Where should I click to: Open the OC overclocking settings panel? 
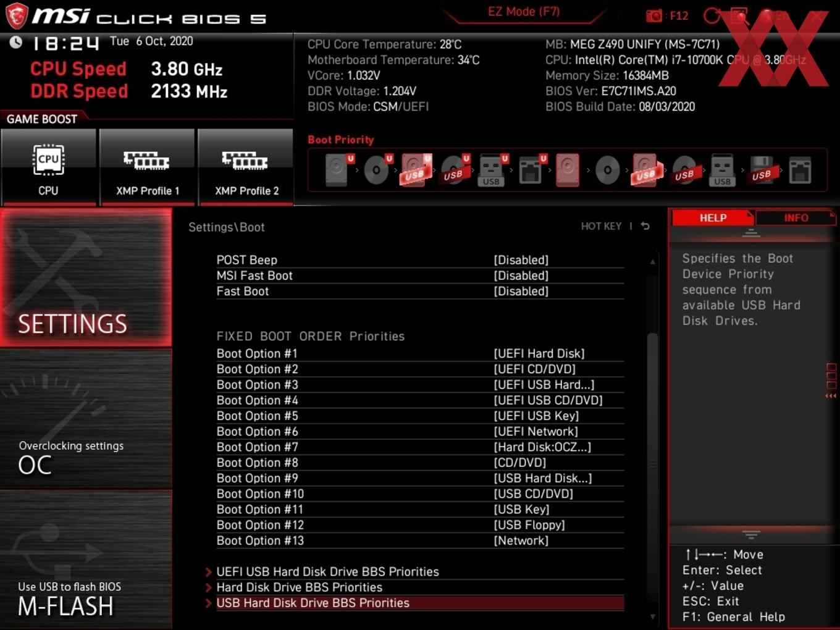pyautogui.click(x=86, y=419)
